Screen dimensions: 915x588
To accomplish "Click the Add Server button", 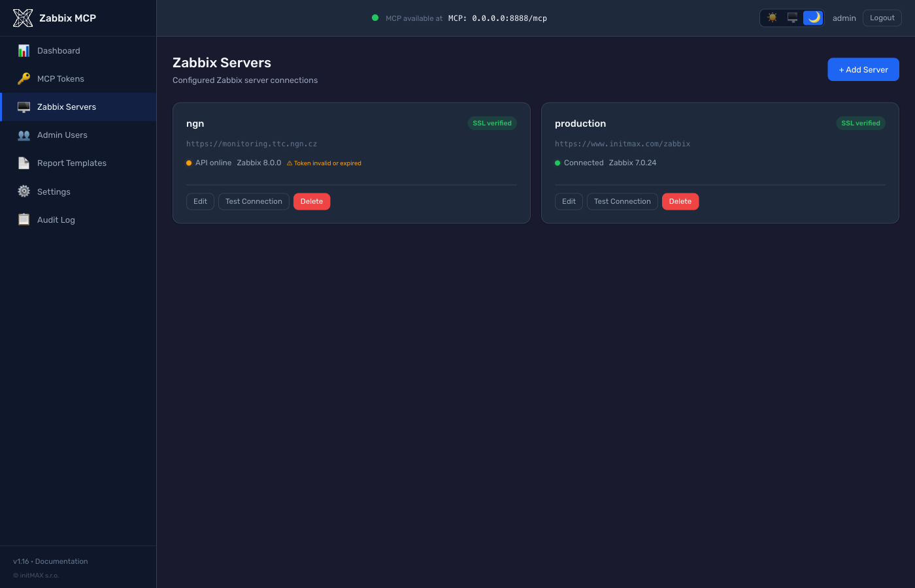I will point(863,69).
